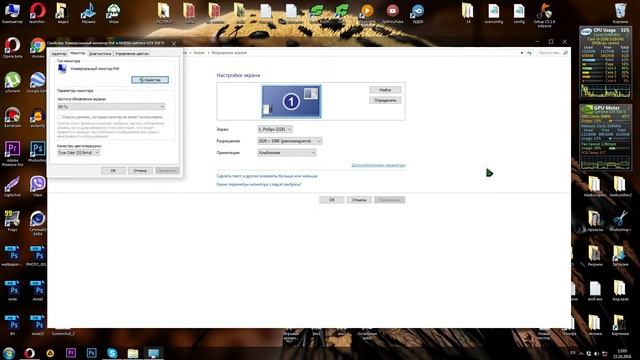The width and height of the screenshot is (640, 360).
Task: Click the Screen Resolution icon in the taskbar
Action: tap(153, 353)
